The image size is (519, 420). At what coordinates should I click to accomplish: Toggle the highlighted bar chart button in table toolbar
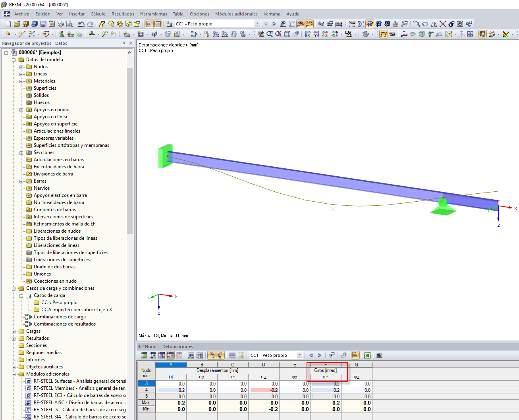pyautogui.click(x=355, y=355)
